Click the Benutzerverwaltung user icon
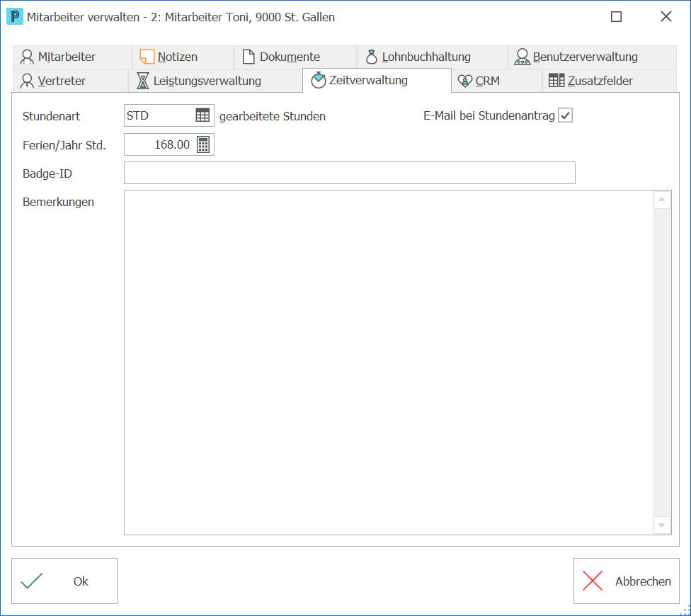691x616 pixels. coord(522,57)
